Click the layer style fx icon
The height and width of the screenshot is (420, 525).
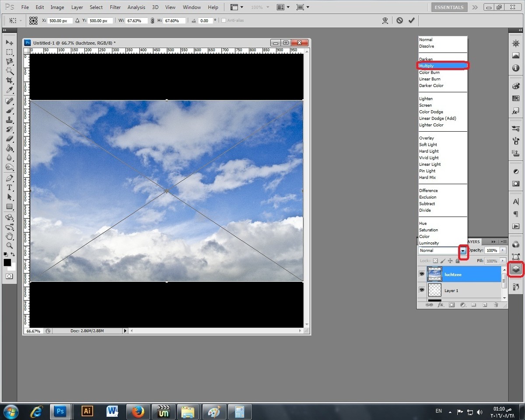[441, 304]
